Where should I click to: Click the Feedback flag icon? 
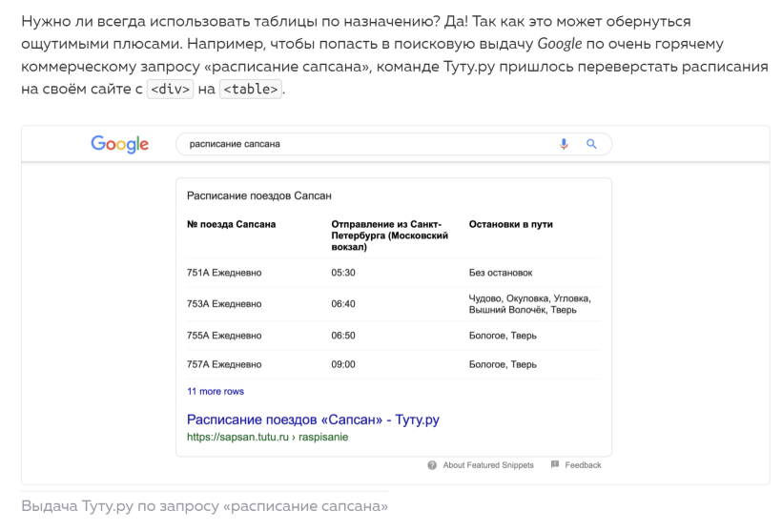(555, 464)
